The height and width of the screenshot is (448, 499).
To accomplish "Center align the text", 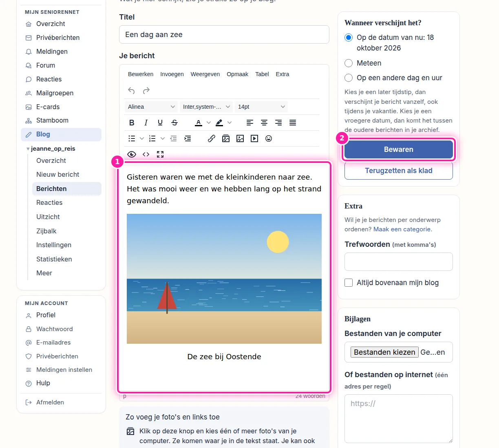I will click(264, 123).
